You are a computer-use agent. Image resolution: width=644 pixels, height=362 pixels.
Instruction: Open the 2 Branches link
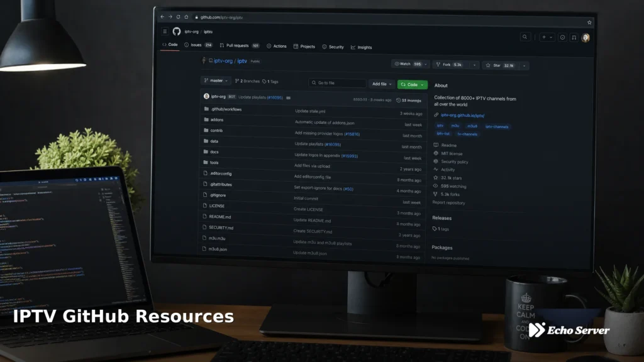coord(247,81)
